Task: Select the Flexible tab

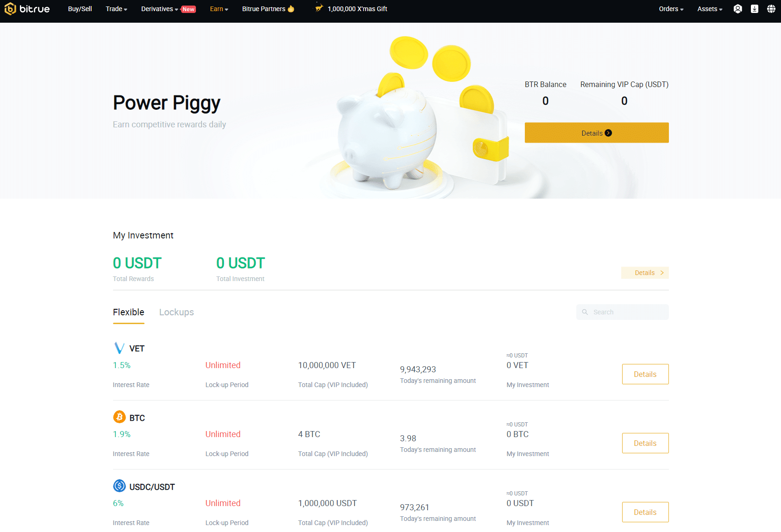Action: [128, 312]
